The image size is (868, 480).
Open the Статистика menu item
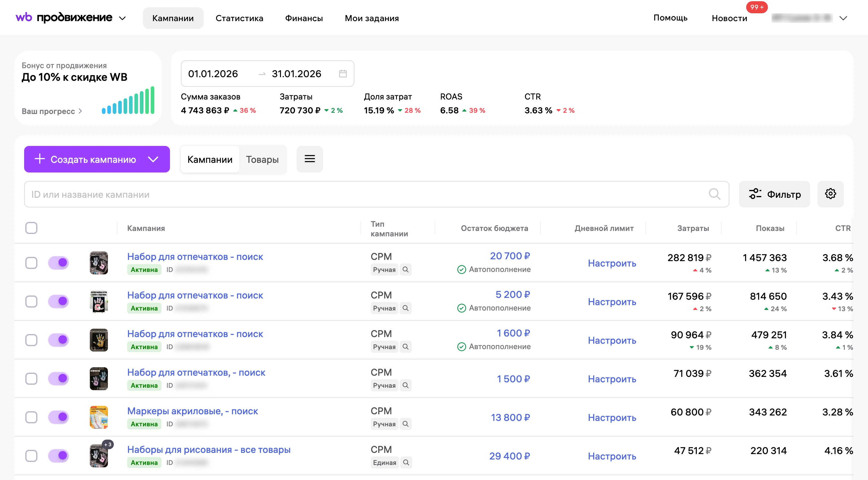pos(239,18)
